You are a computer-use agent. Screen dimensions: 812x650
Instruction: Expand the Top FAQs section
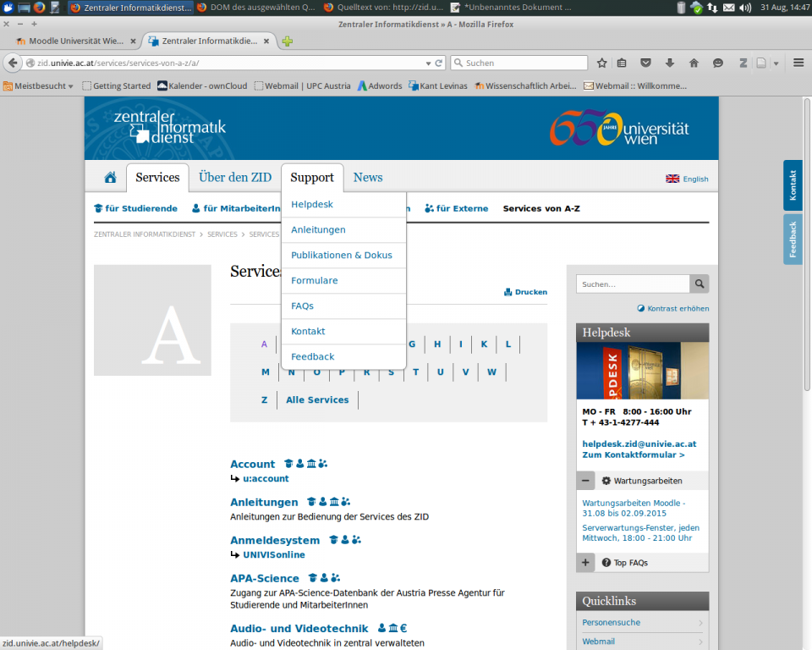click(586, 563)
